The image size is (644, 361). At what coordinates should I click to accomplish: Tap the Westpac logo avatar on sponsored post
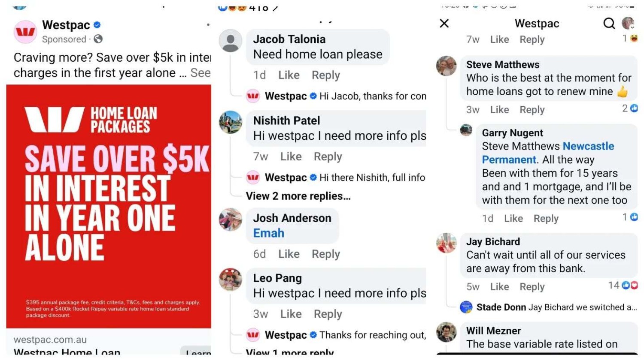pos(26,32)
